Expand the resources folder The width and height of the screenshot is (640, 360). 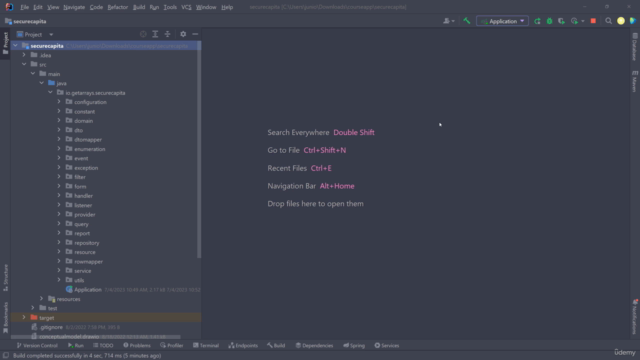click(41, 299)
